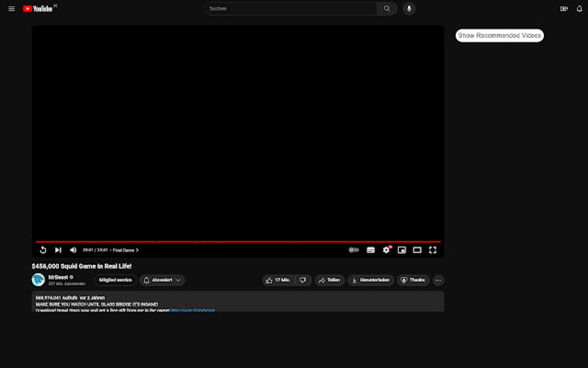Open the sidebar with the hamburger menu
Image resolution: width=588 pixels, height=368 pixels.
[x=11, y=9]
